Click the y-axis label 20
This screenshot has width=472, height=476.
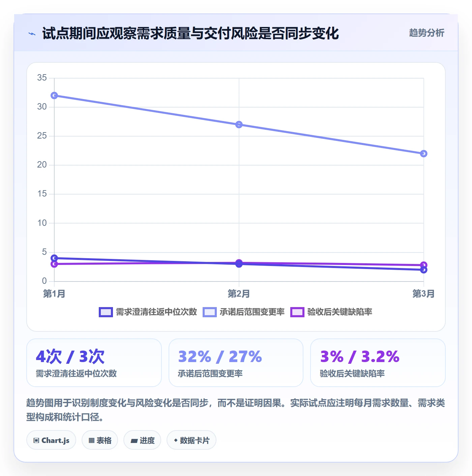point(42,165)
